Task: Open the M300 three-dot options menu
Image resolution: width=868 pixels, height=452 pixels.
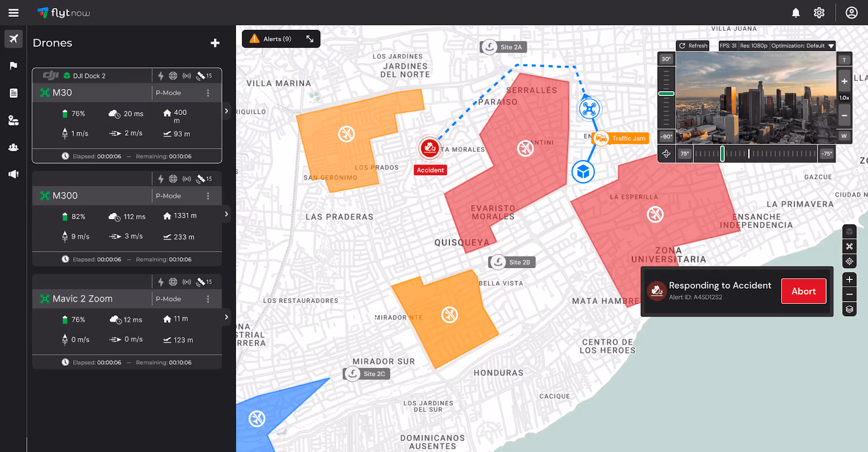Action: click(x=208, y=196)
